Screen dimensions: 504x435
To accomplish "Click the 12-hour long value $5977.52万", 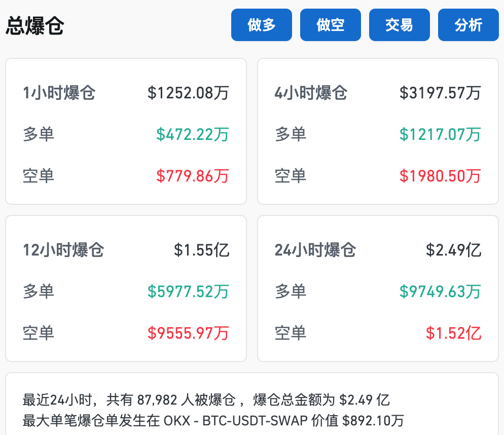I will point(188,292).
